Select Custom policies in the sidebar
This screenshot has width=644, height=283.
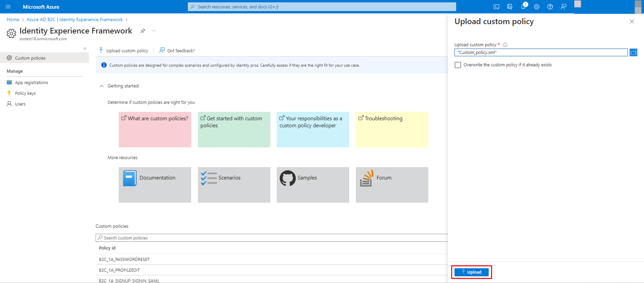[44, 58]
